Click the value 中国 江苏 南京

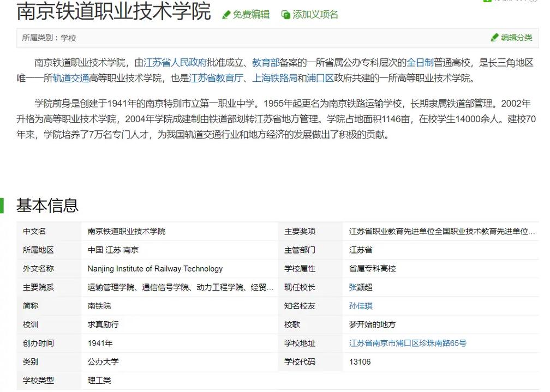(113, 250)
